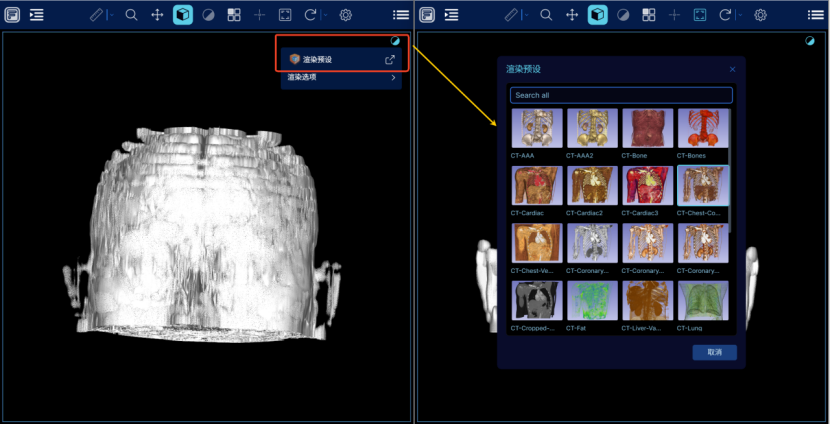Toggle 3D cube volume rendering in left toolbar
The width and height of the screenshot is (831, 425).
tap(183, 15)
